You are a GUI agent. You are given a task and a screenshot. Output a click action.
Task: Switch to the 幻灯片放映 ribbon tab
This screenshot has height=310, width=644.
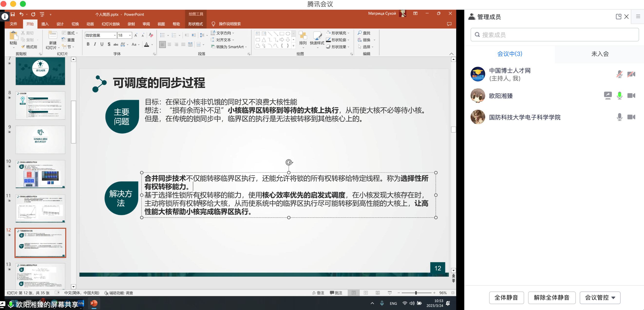pos(111,24)
